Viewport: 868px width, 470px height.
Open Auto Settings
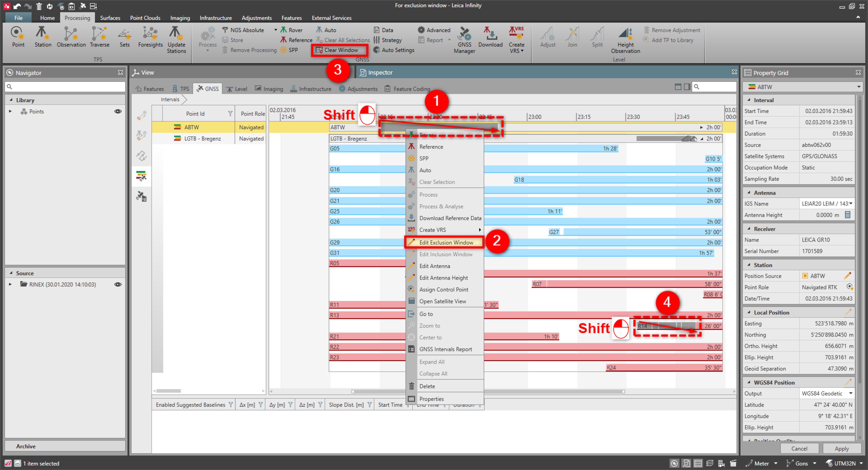point(393,50)
